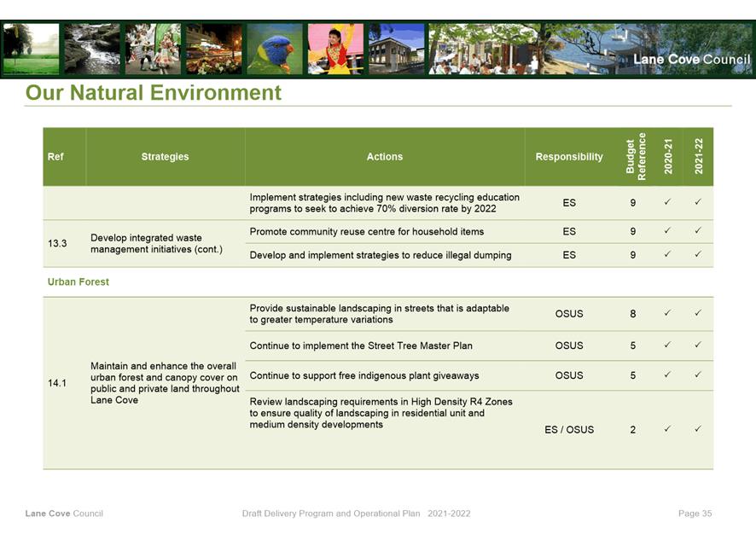Select the dancer in red costume photo
This screenshot has height=534, width=756.
point(335,49)
